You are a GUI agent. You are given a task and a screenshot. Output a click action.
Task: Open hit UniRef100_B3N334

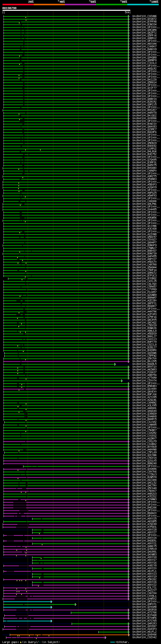click(x=144, y=25)
